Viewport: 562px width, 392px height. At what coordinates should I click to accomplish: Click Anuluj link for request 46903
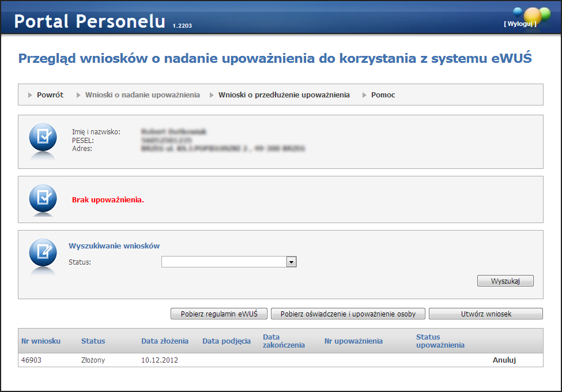[504, 360]
